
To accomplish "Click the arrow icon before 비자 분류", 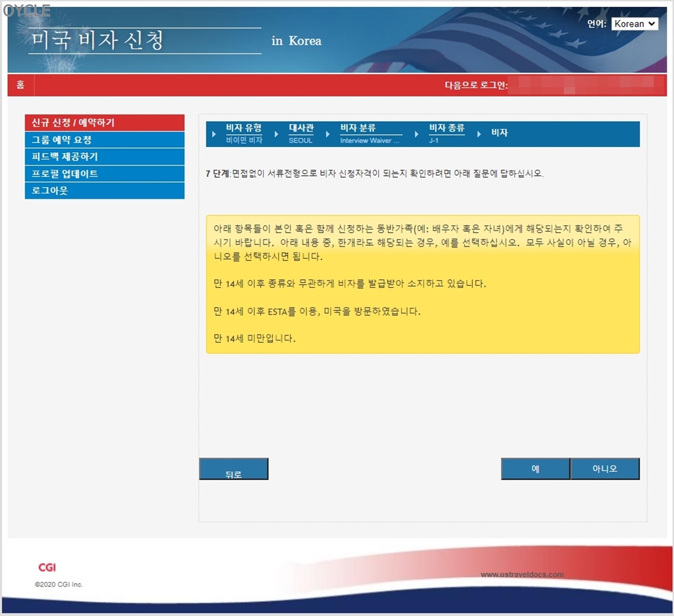I will click(327, 134).
